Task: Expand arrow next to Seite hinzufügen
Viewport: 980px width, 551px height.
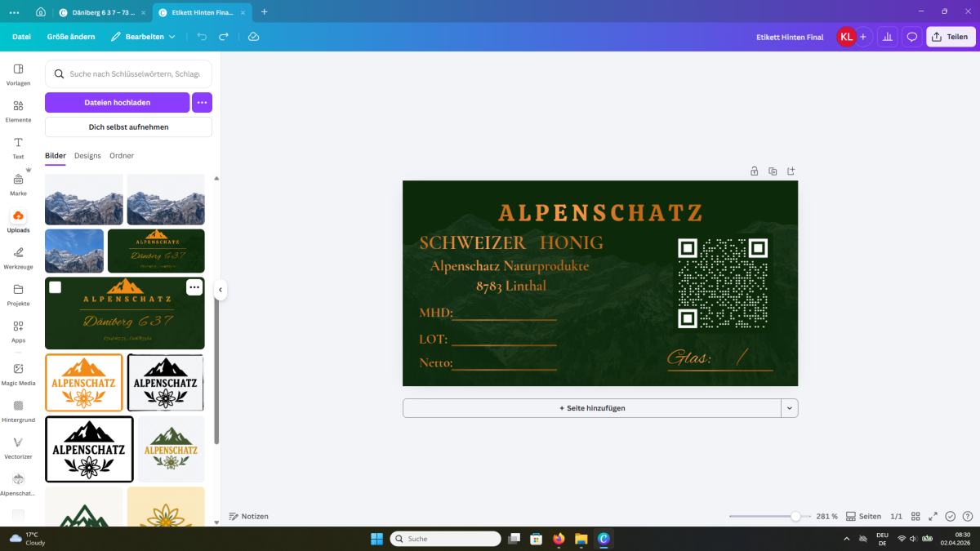Action: coord(789,408)
